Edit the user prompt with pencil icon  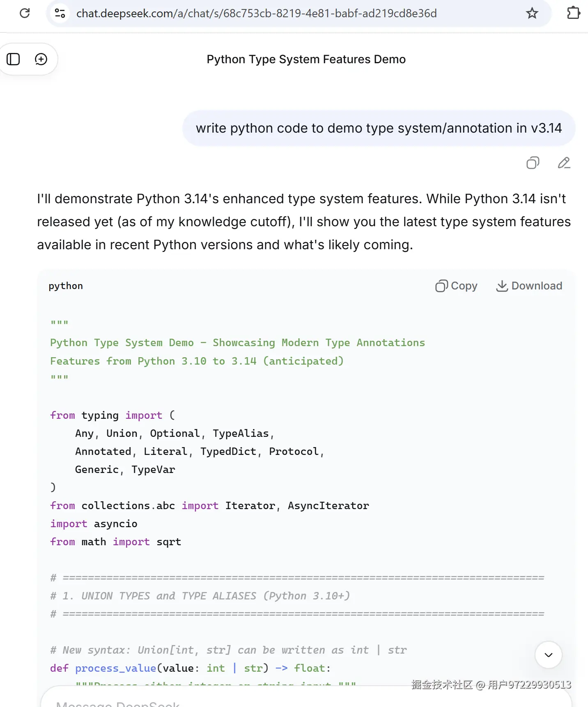point(564,163)
